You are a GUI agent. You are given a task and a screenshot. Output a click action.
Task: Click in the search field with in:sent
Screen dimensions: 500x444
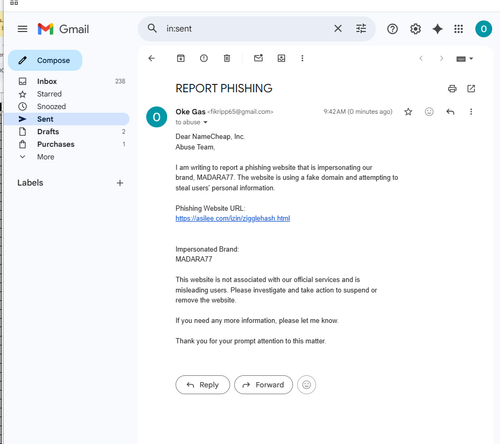coord(247,29)
